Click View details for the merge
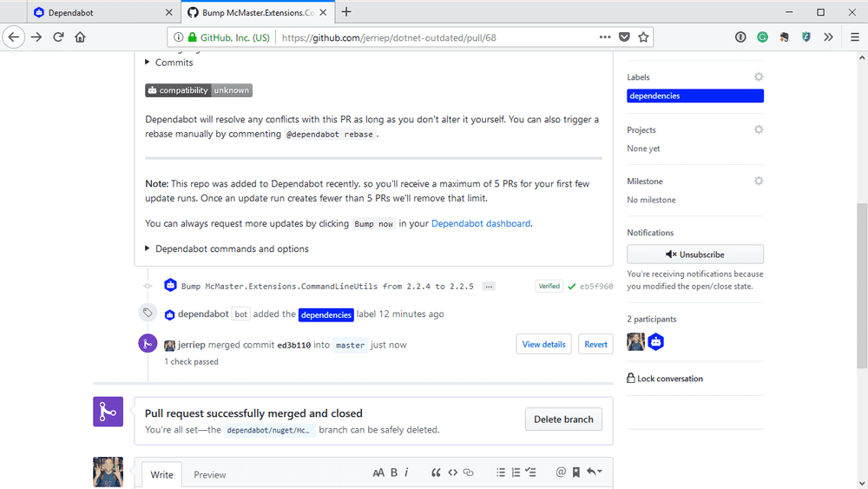Viewport: 868px width, 489px height. point(543,344)
